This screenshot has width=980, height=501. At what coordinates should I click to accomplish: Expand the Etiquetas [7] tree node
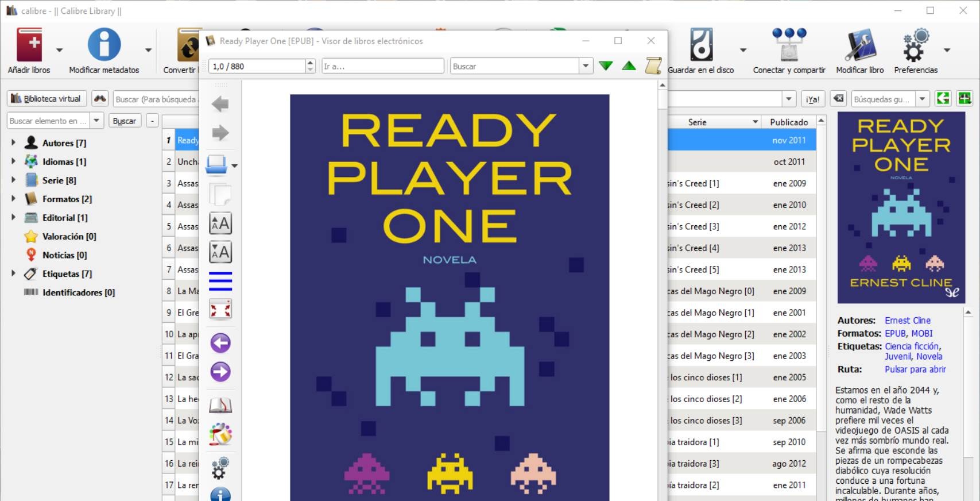13,273
